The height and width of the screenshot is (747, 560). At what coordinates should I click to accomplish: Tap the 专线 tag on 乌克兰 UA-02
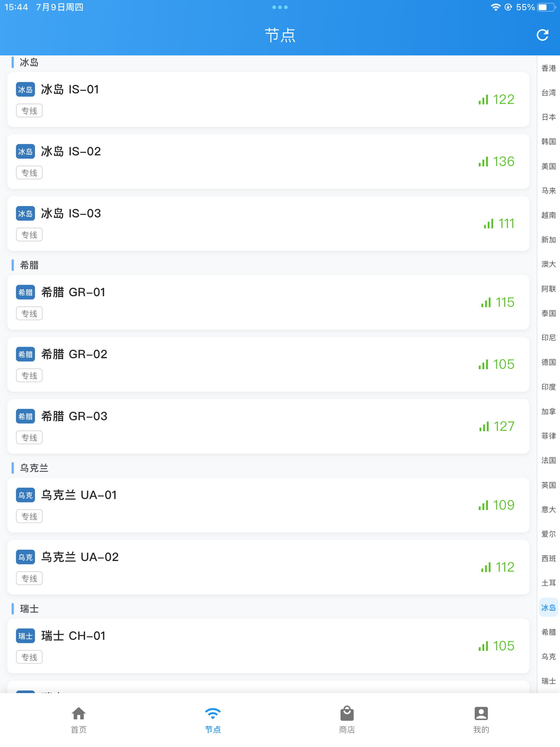click(29, 578)
